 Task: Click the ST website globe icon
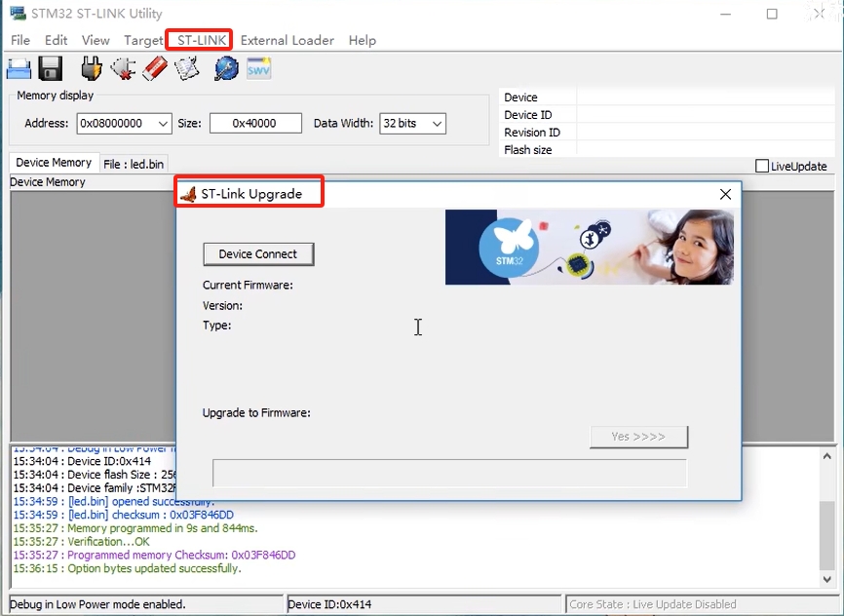click(x=227, y=69)
